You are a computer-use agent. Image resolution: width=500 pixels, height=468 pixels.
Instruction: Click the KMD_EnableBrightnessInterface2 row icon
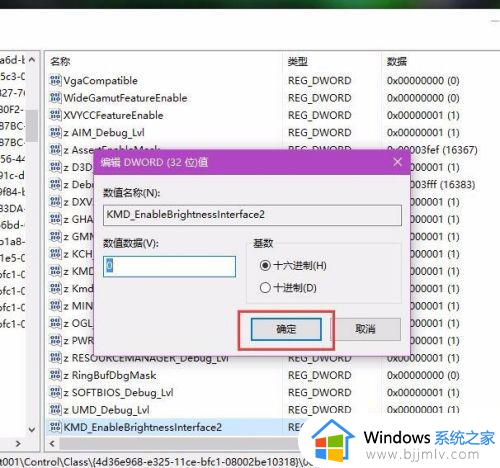(55, 427)
